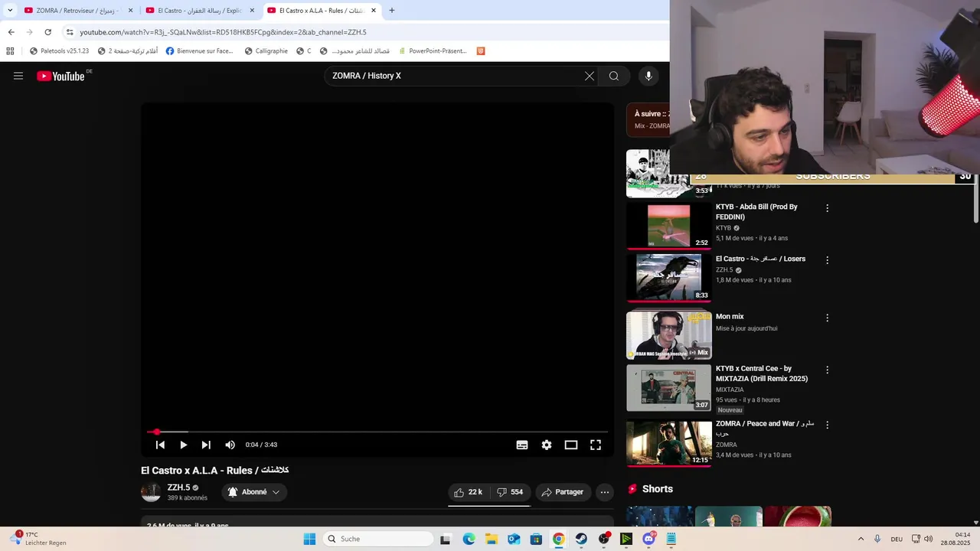Dislike the video showing 554
Screen dimensions: 980x551
[510, 492]
